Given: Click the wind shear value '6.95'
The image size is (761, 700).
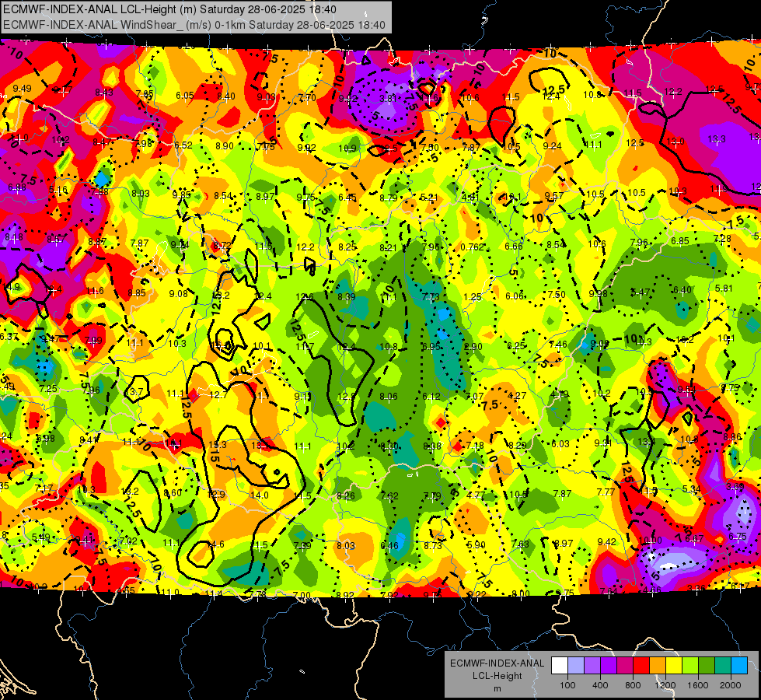Looking at the screenshot, I should tap(431, 347).
